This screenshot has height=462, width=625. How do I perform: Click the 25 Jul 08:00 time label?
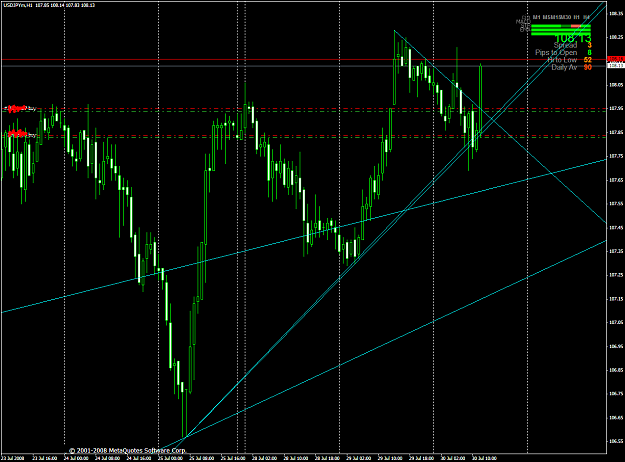click(202, 458)
